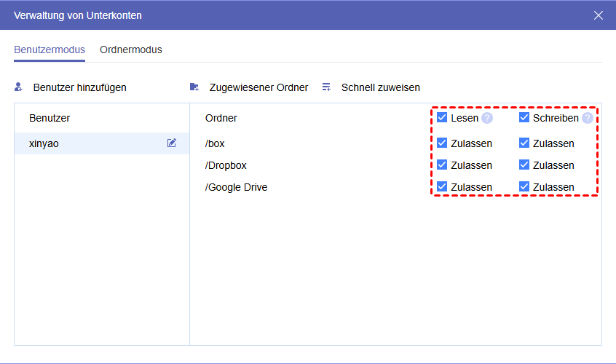The height and width of the screenshot is (364, 616).
Task: Select the /Google Drive folder row
Action: pyautogui.click(x=237, y=187)
